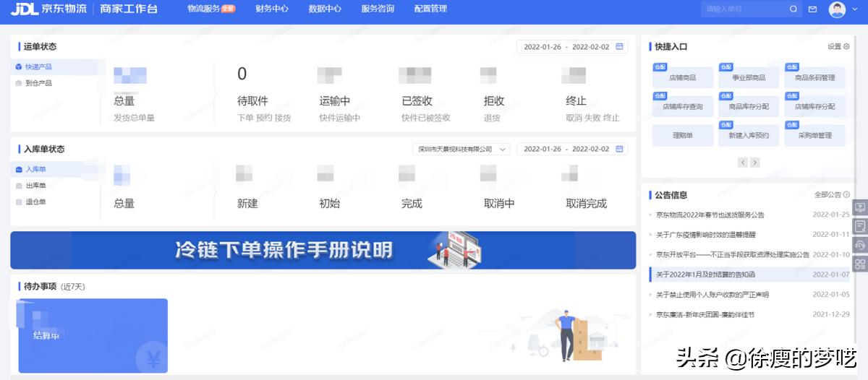Image resolution: width=868 pixels, height=380 pixels.
Task: Open the 运单状态 date range picker
Action: 571,47
